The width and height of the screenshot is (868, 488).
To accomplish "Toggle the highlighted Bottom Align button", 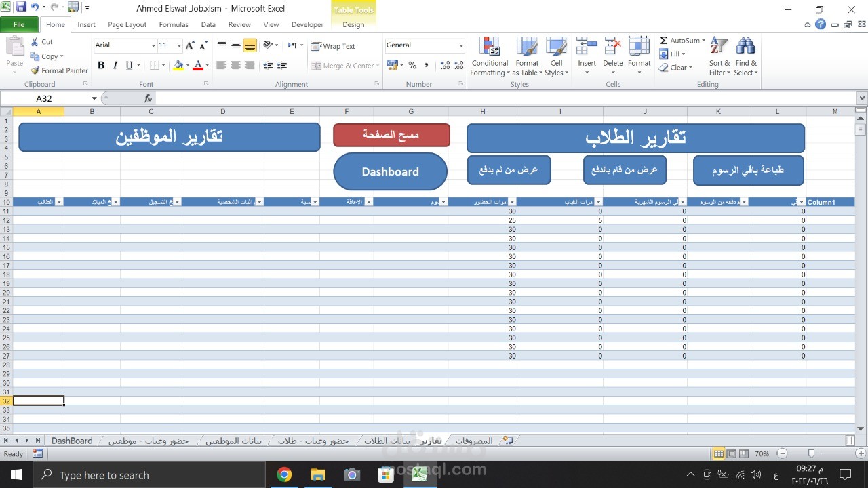I will click(x=250, y=45).
